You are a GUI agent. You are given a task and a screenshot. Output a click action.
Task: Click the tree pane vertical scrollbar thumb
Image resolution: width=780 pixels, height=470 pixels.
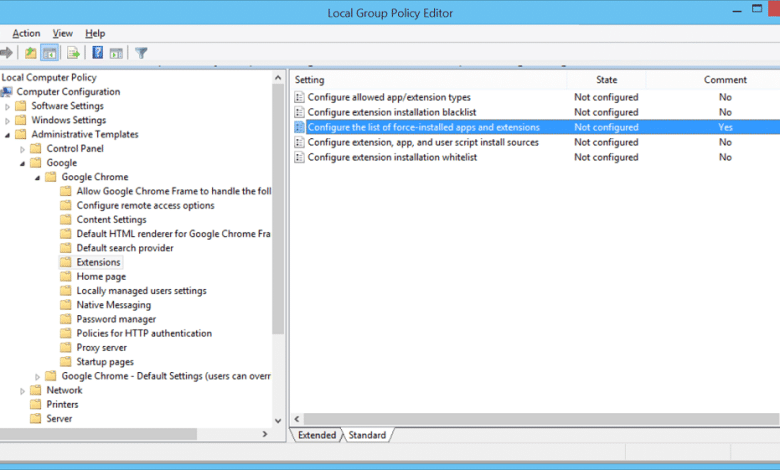coord(278,209)
